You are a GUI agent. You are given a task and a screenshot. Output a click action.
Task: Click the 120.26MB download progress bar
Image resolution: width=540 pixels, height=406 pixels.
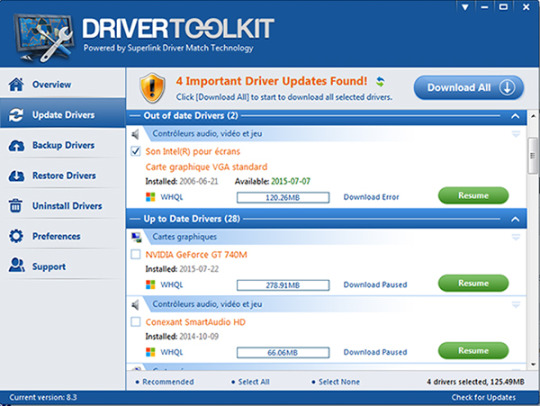point(283,198)
